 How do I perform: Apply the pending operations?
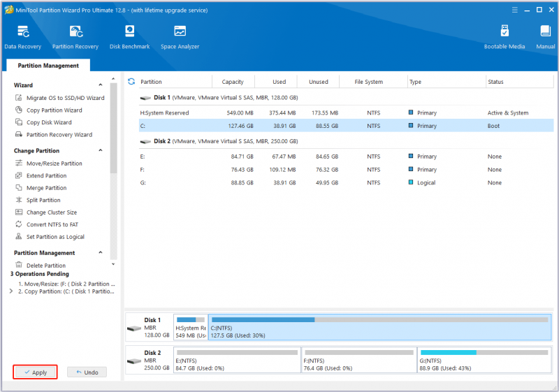[36, 372]
